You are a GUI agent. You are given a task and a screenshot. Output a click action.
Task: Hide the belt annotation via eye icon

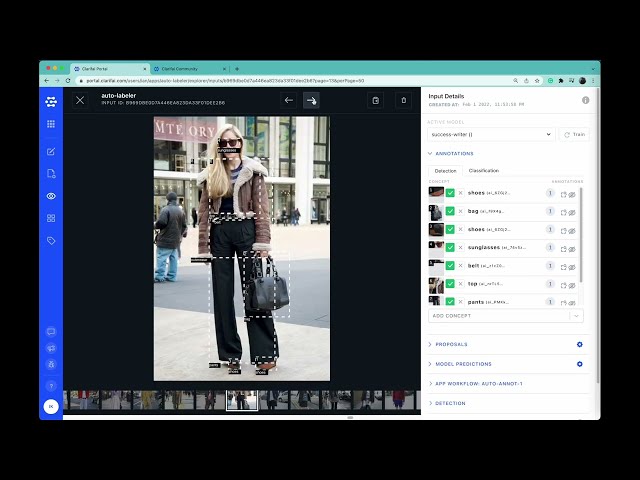pyautogui.click(x=572, y=267)
